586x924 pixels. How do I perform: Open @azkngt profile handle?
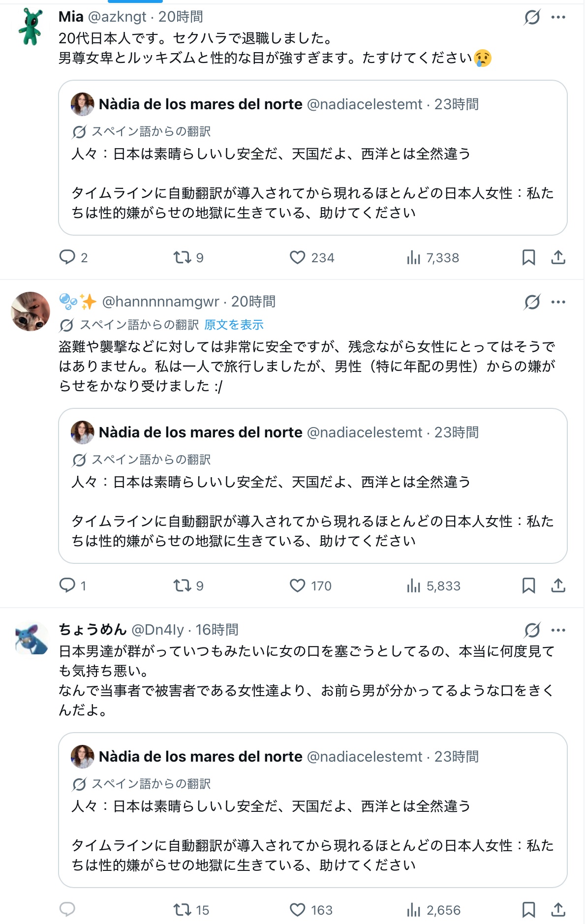(x=117, y=17)
